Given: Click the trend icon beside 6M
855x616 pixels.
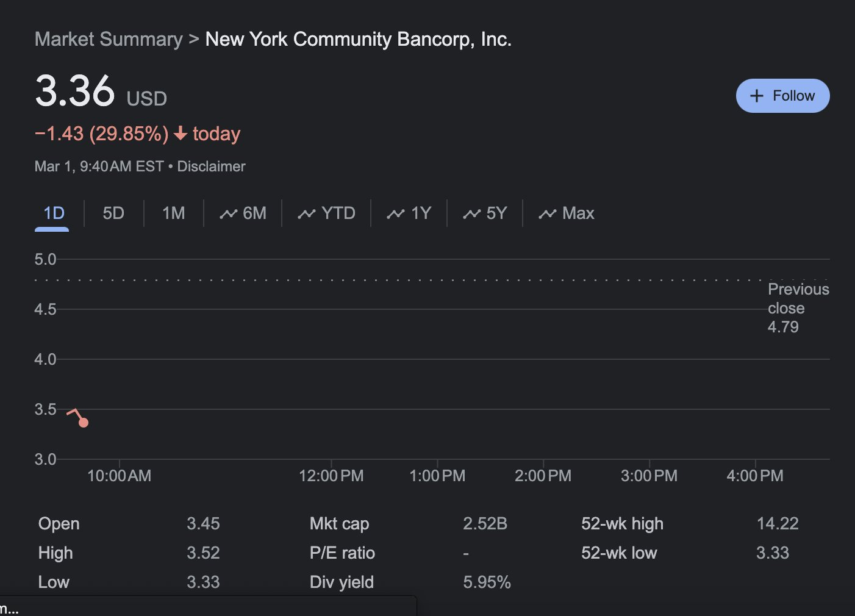Looking at the screenshot, I should (228, 213).
